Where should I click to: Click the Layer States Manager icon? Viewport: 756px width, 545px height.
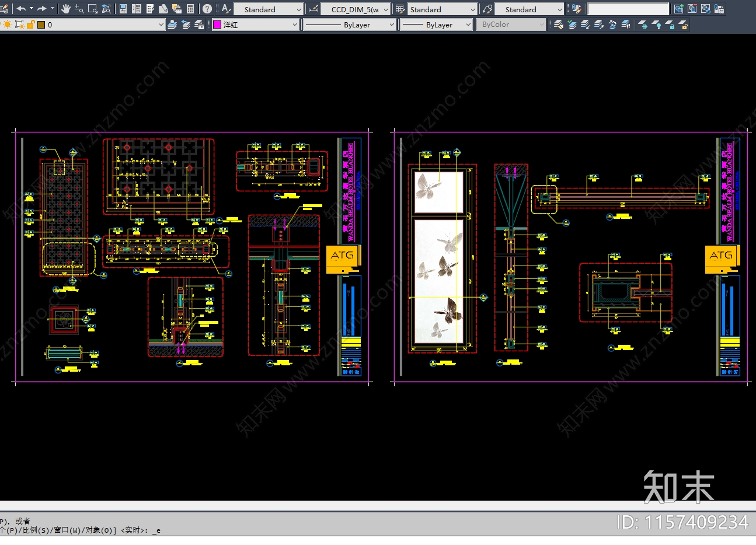click(199, 25)
